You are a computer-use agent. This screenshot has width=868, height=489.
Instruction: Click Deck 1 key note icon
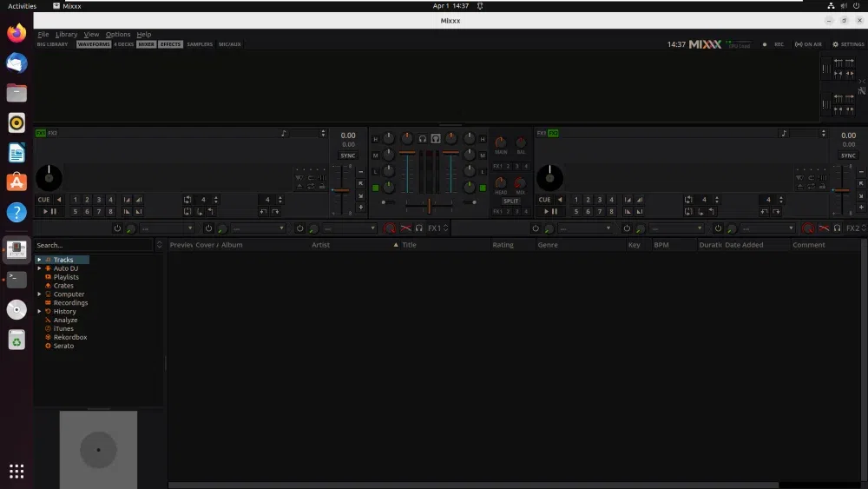[x=284, y=134]
